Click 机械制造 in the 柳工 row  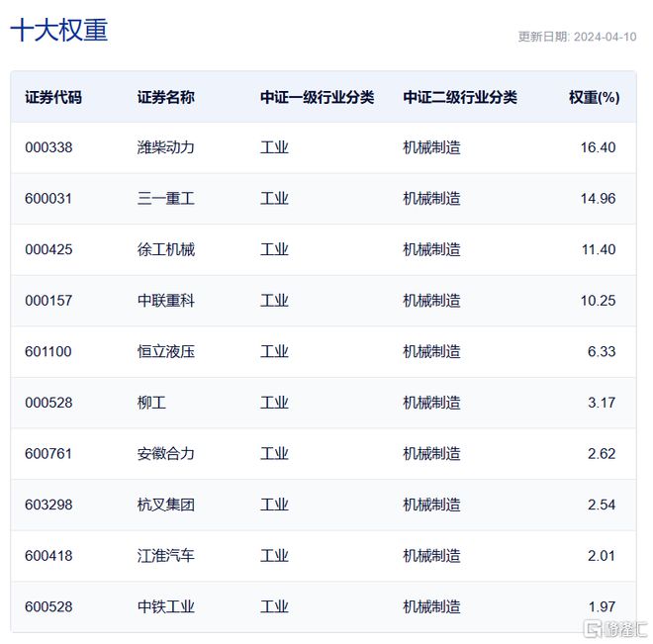point(431,403)
